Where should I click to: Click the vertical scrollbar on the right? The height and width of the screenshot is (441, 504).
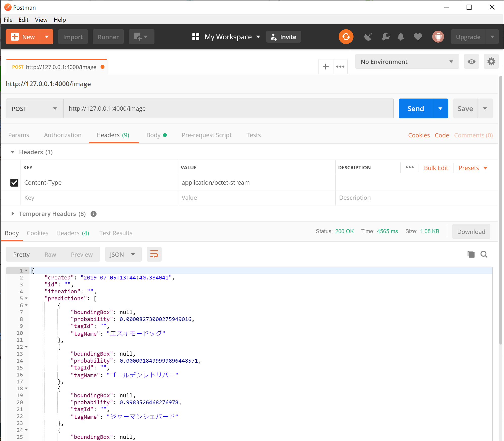click(x=500, y=209)
